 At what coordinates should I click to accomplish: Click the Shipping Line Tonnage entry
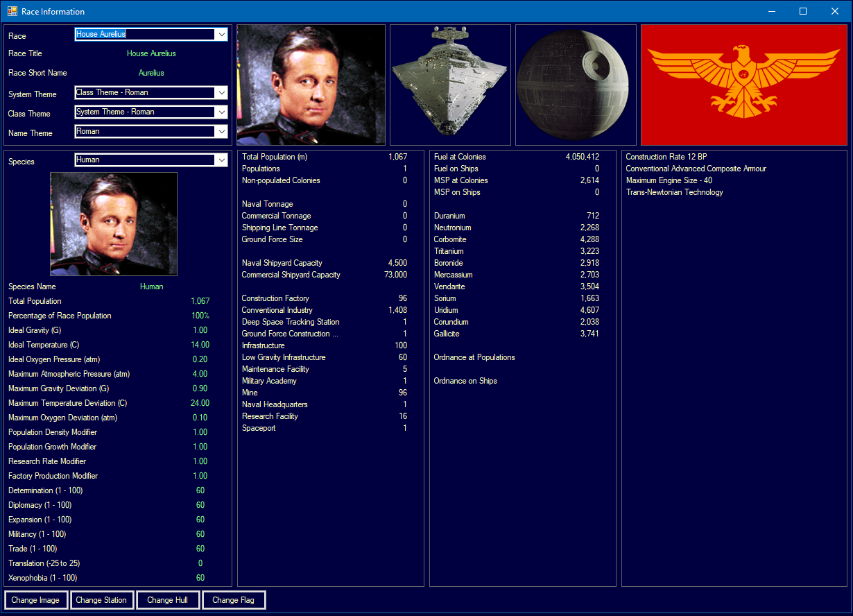325,228
